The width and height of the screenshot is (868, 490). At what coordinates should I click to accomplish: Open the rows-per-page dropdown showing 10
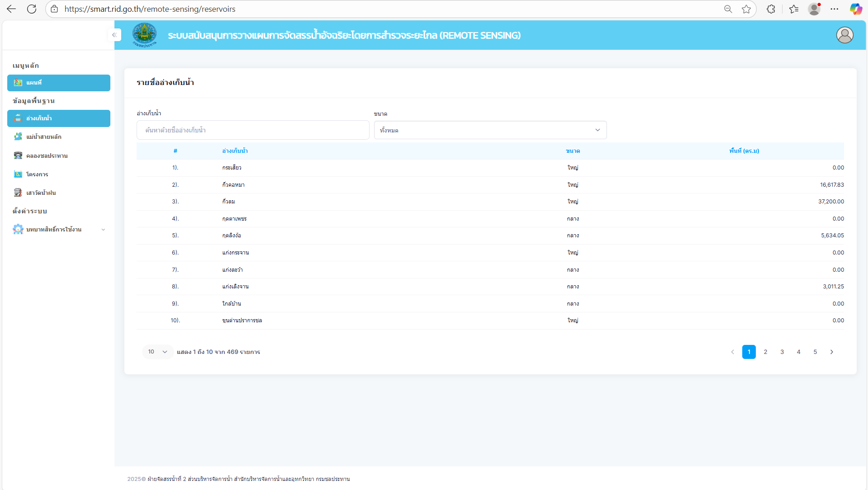coord(157,352)
